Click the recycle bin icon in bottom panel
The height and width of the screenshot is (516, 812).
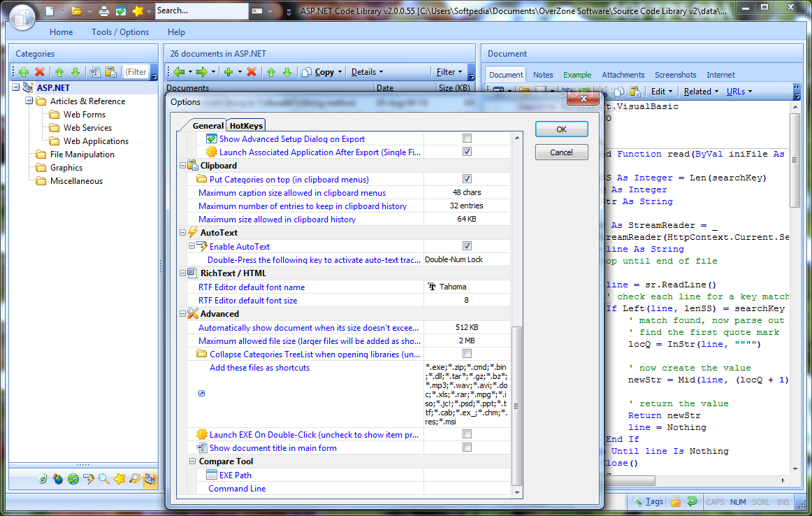(43, 479)
